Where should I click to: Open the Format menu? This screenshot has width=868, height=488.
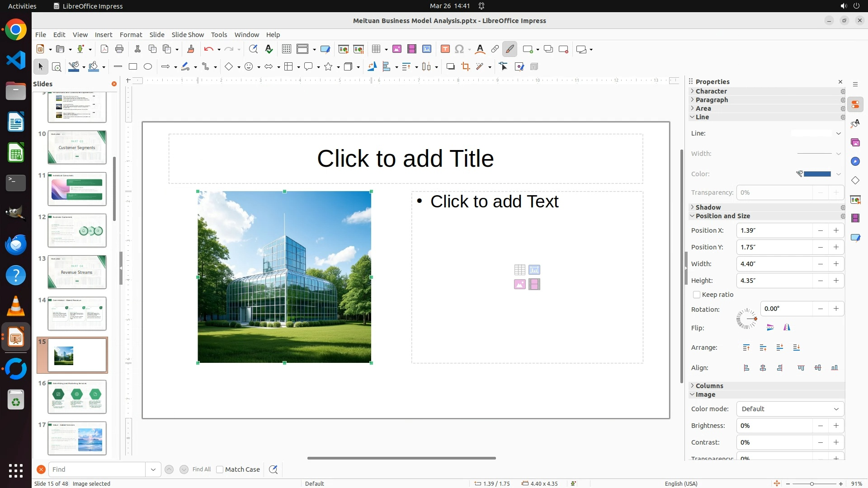[x=131, y=35]
